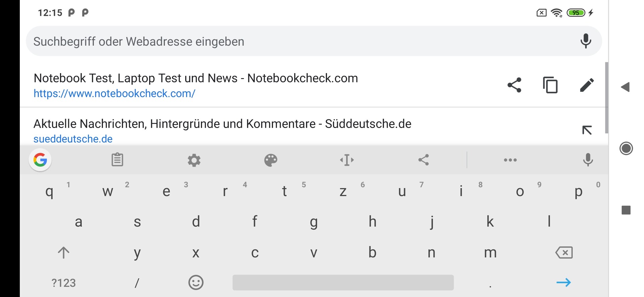Viewport: 644px width, 297px height.
Task: Open the emoji picker
Action: pyautogui.click(x=196, y=283)
